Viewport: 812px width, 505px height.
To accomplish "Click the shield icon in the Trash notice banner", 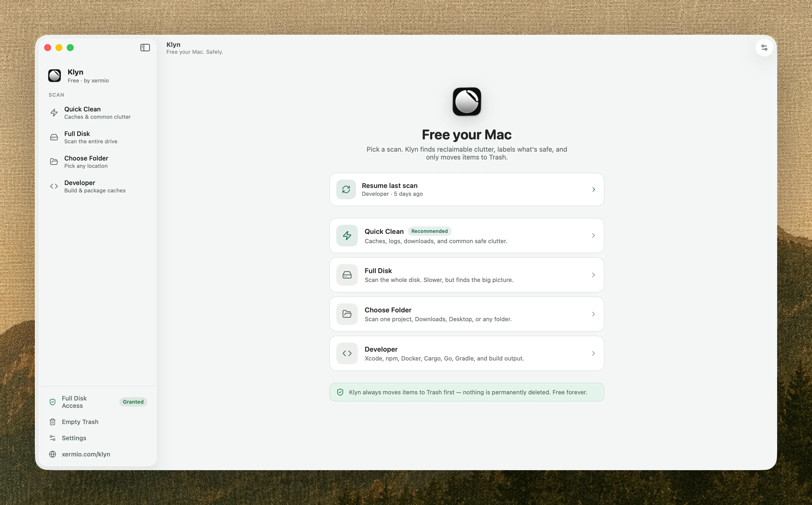I will click(340, 392).
